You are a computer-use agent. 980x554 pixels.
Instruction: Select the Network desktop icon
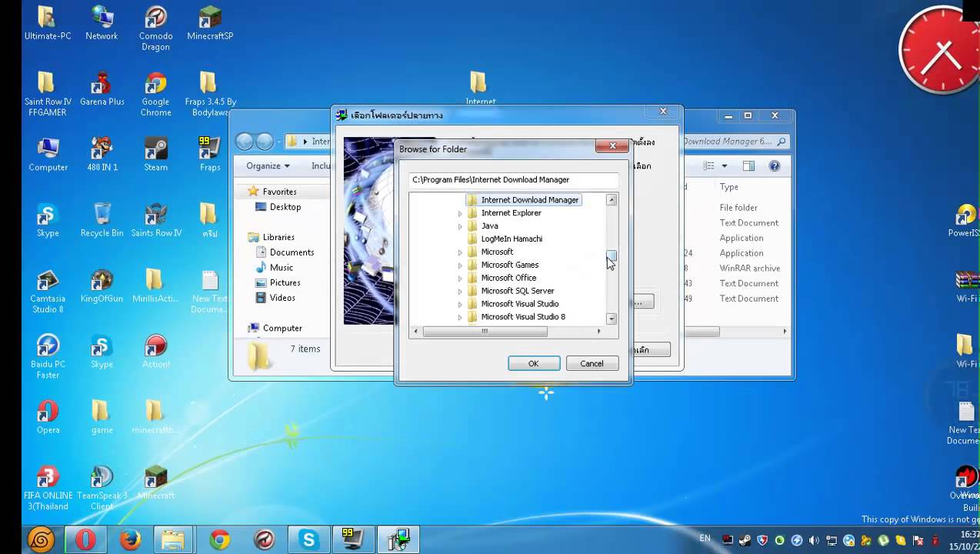tap(102, 24)
